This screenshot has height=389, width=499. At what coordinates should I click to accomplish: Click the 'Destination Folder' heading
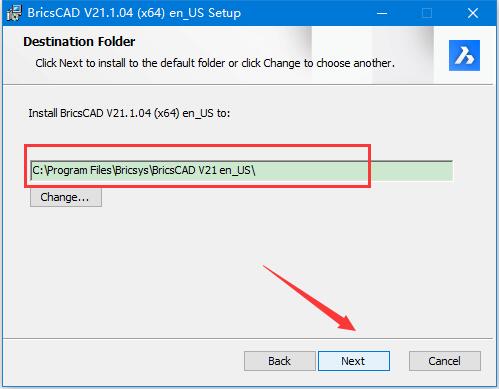[x=79, y=42]
